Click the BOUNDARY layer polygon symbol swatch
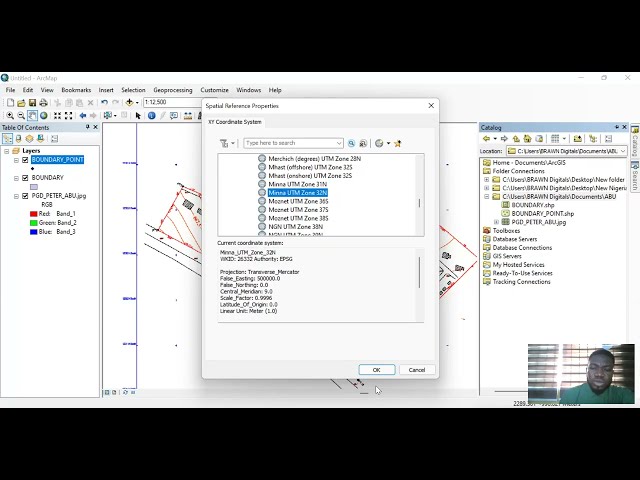 34,187
